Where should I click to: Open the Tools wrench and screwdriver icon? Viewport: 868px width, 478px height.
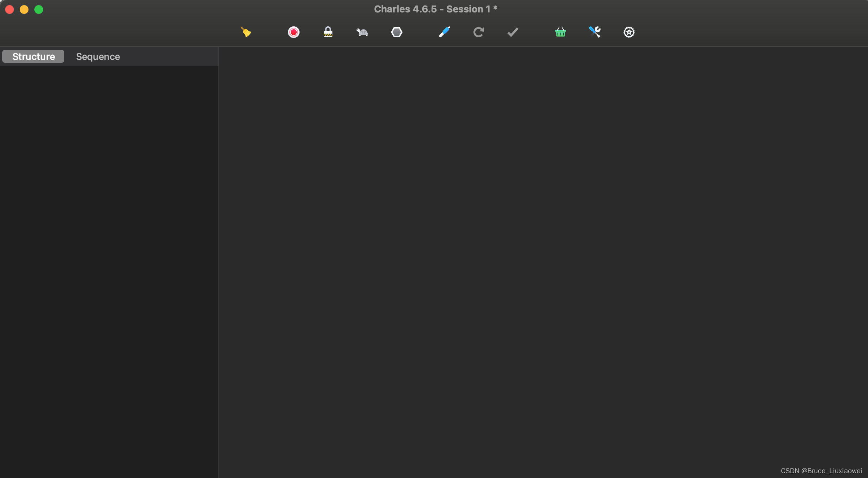pyautogui.click(x=595, y=32)
